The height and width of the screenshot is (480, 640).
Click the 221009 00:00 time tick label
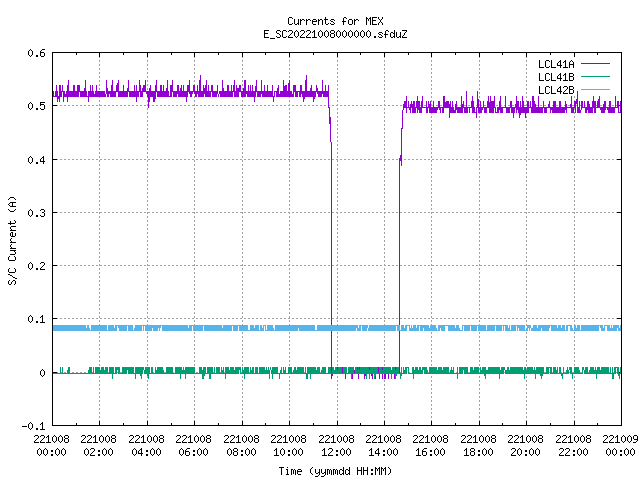point(620,446)
